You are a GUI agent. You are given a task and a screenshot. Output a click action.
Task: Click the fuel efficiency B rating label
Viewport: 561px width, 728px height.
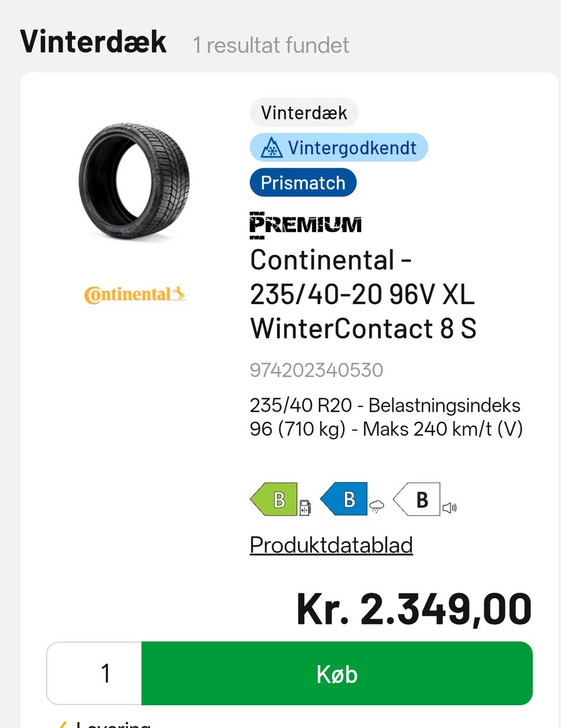coord(273,499)
